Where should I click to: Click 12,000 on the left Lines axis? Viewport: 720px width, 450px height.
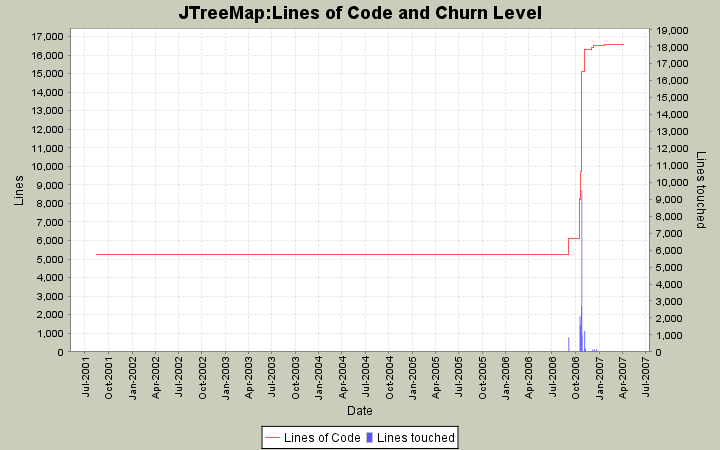pos(47,129)
